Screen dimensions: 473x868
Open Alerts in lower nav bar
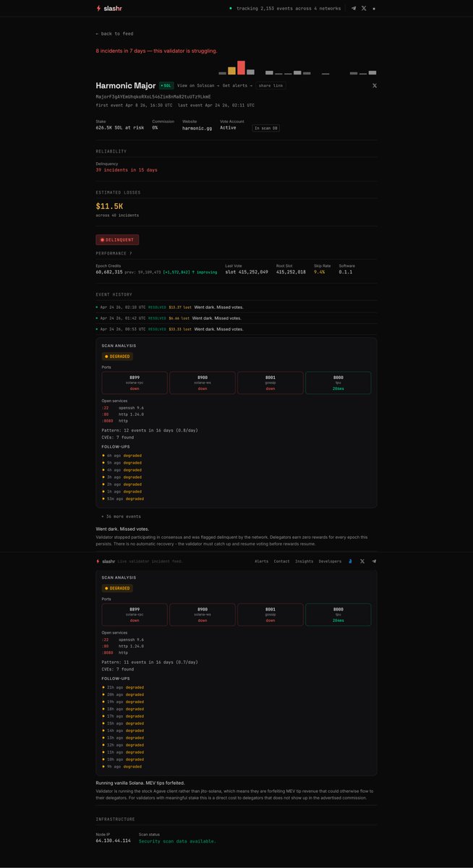[261, 561]
